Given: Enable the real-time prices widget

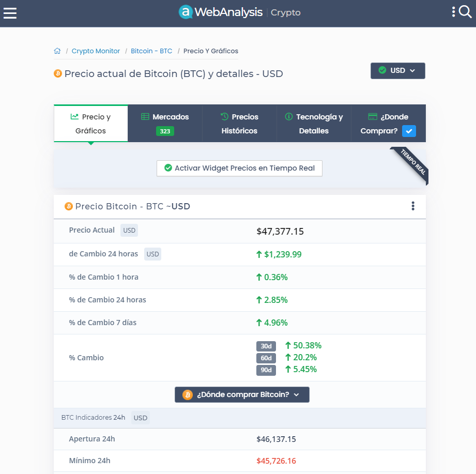Looking at the screenshot, I should coord(239,168).
